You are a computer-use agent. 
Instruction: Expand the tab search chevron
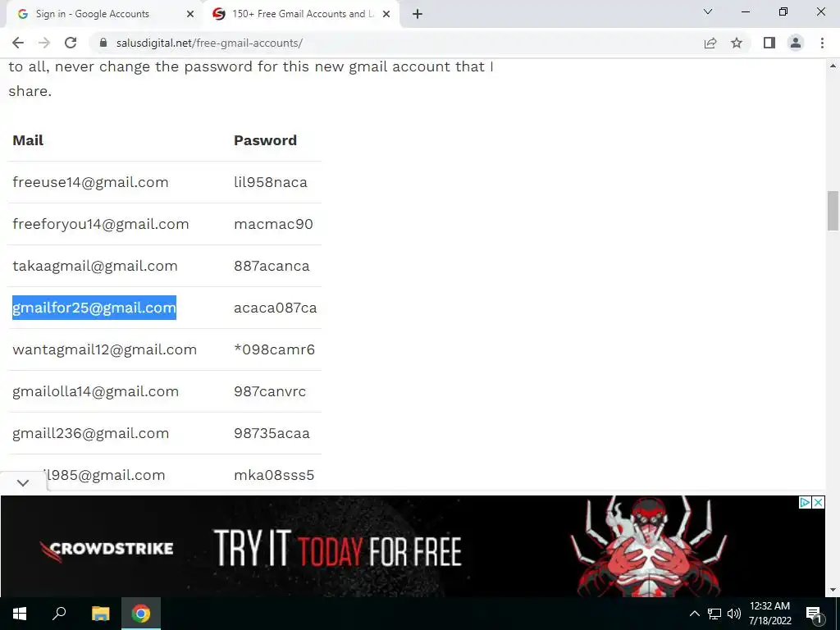tap(708, 11)
